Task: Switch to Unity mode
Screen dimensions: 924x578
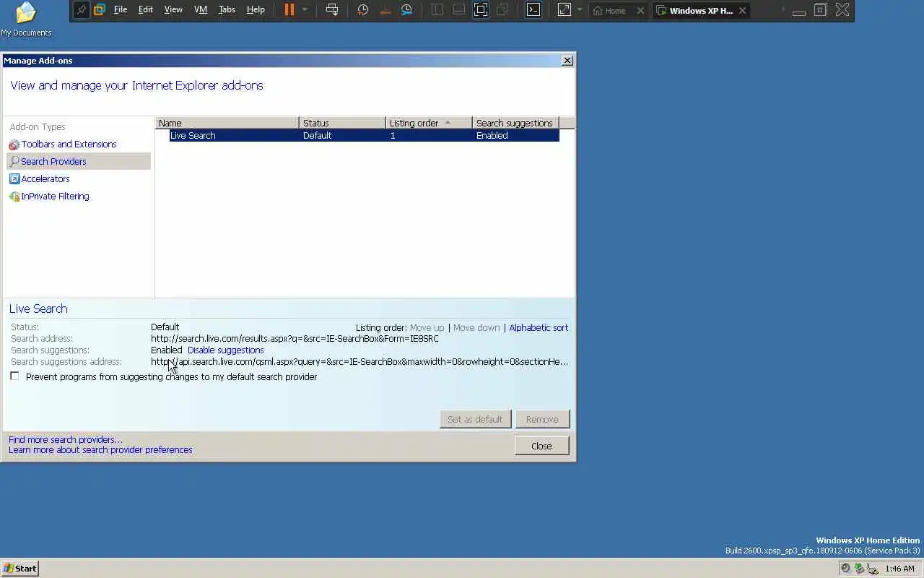Action: pos(503,10)
